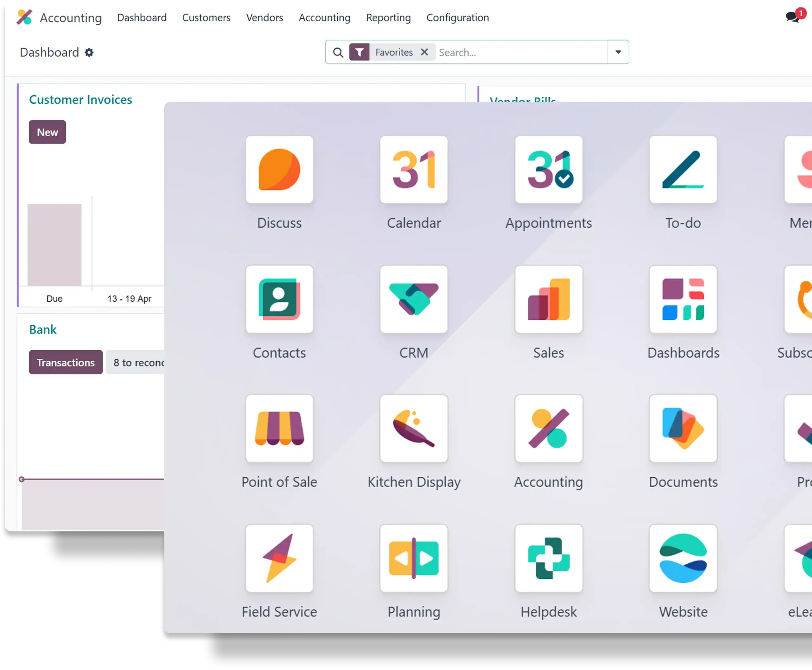Open the Reporting menu
The image size is (812, 670).
pyautogui.click(x=388, y=17)
